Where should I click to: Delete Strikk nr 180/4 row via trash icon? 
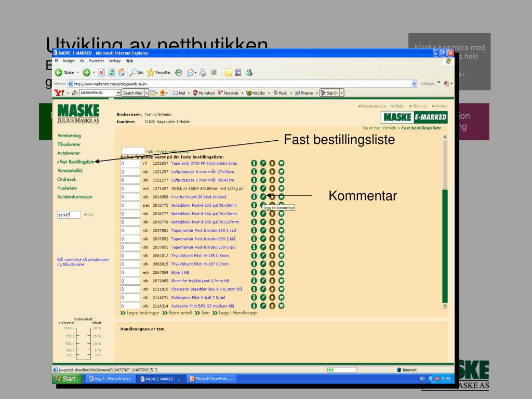click(x=272, y=188)
